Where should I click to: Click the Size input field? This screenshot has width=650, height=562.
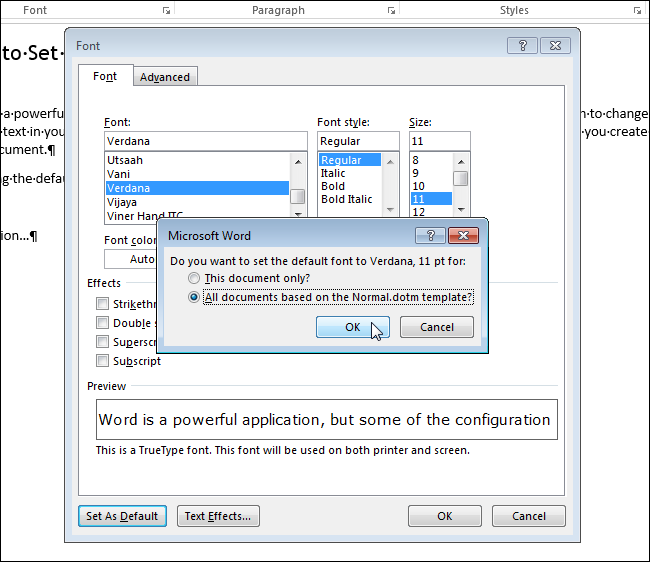tap(439, 141)
